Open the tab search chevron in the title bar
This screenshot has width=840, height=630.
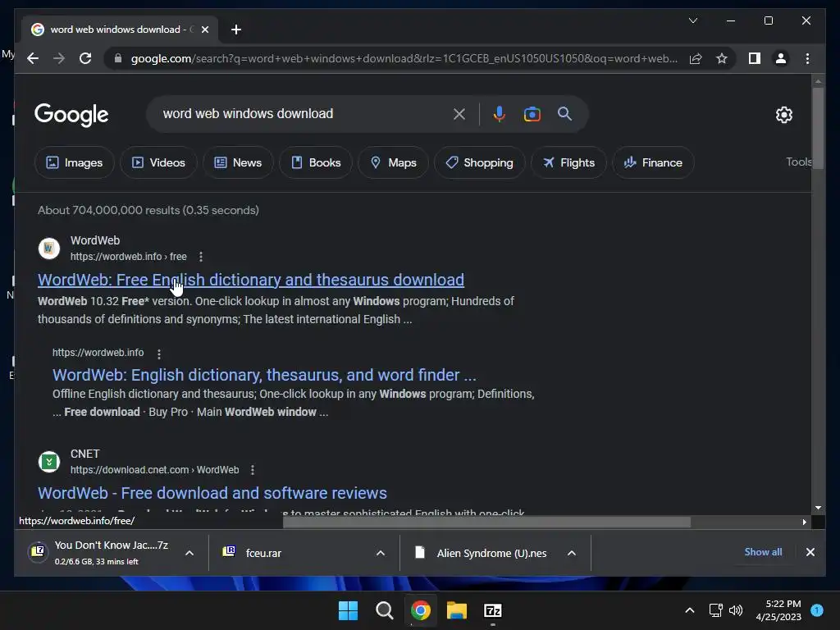coord(692,21)
